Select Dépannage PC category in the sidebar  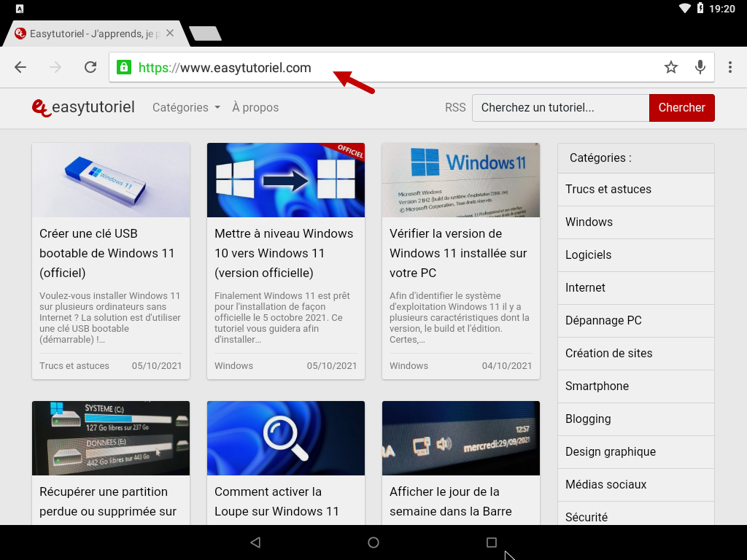(x=636, y=321)
